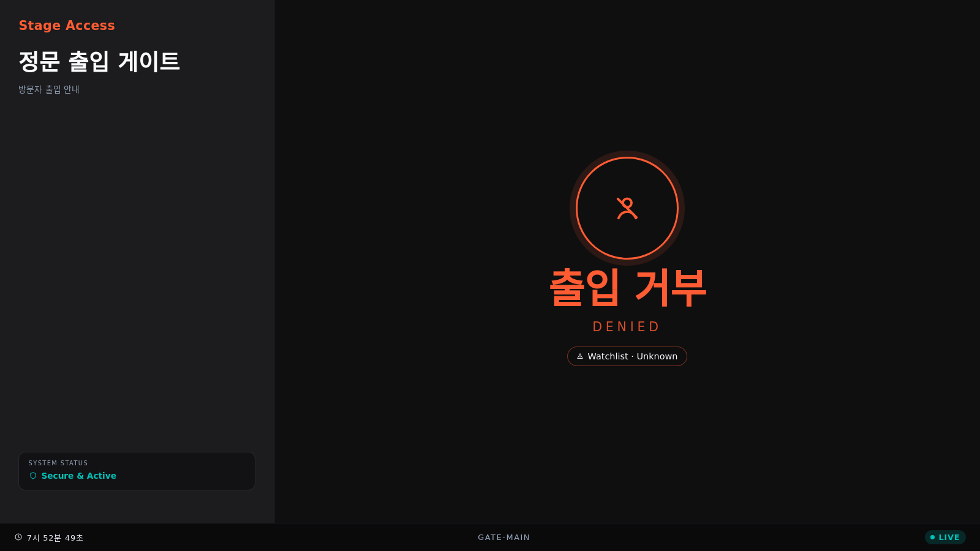Click the 출입 거부 headline
Viewport: 980px width, 551px height.
coord(627,287)
